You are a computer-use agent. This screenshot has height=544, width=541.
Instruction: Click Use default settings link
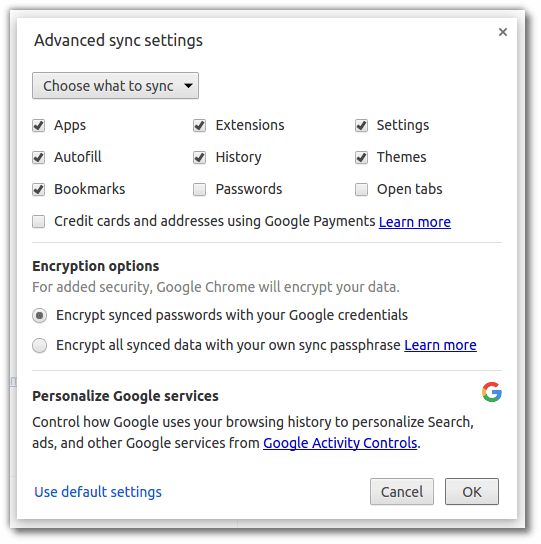pos(98,492)
